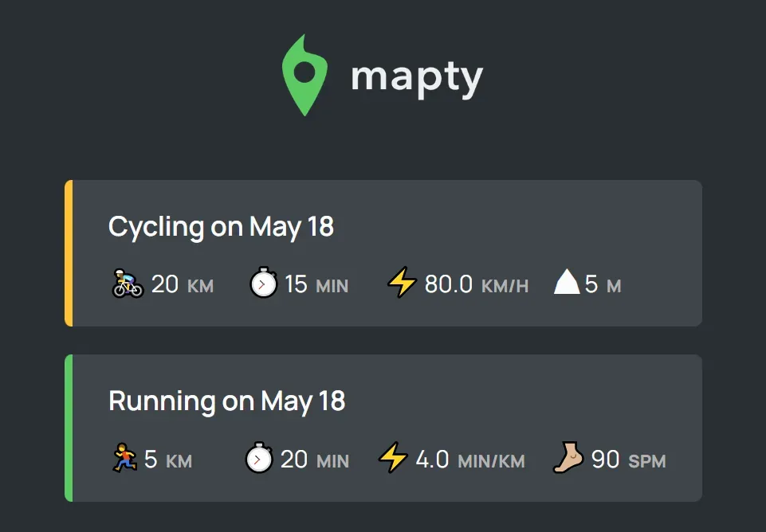Click the green stripe on Running card
This screenshot has height=532, width=766.
69,428
